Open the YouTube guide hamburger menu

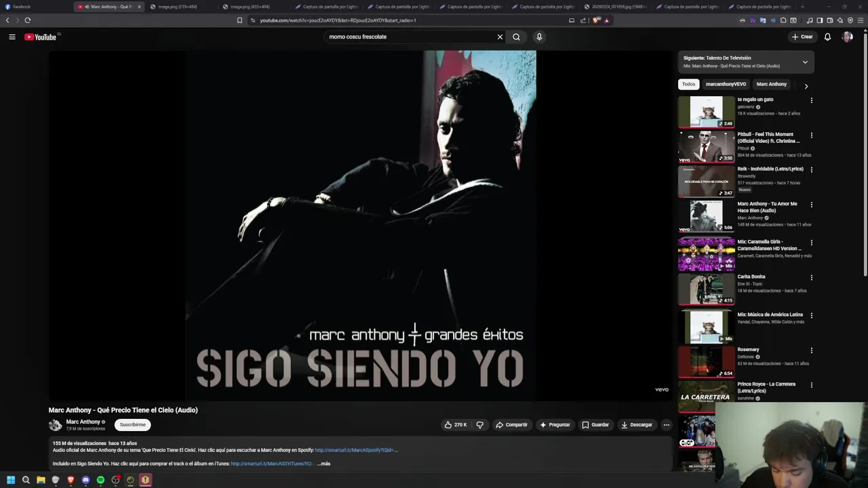click(12, 37)
